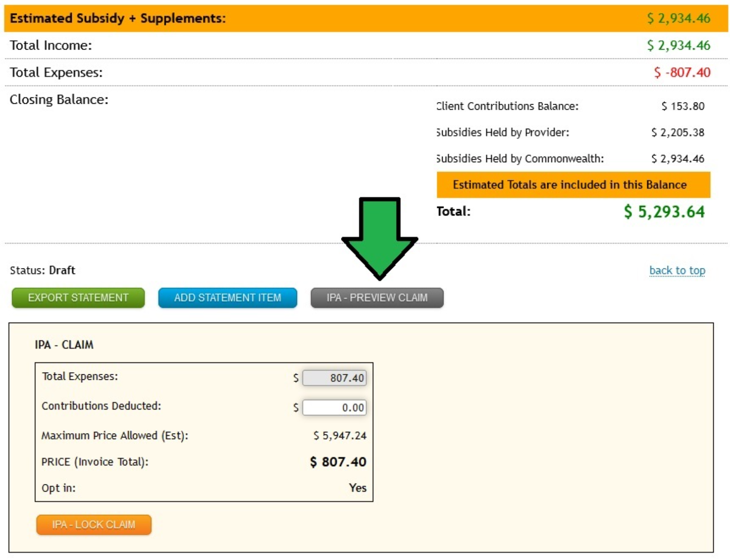
Task: Click inside the Contributions Deducted field
Action: 334,407
